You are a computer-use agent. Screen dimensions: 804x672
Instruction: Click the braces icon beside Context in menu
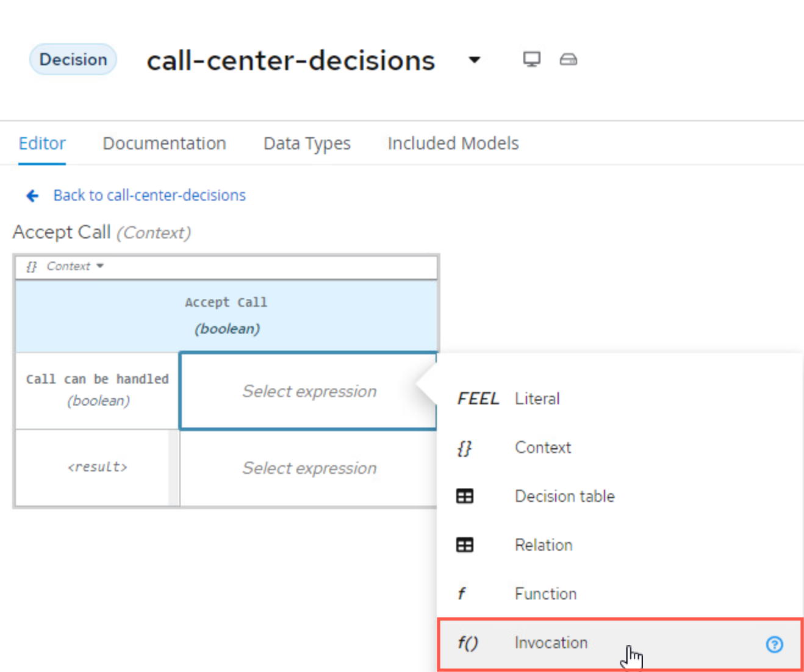(x=464, y=448)
